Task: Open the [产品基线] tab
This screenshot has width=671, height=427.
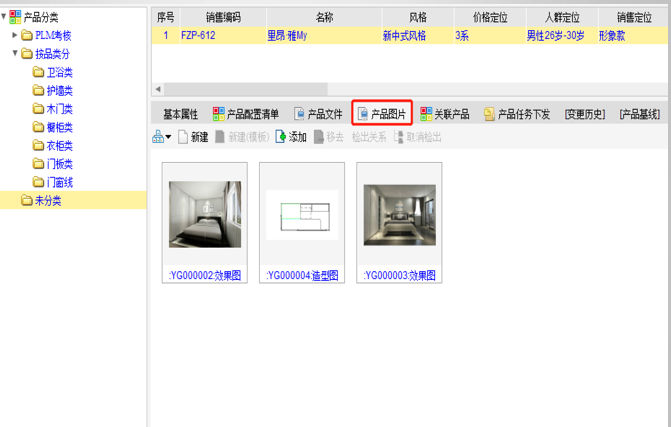Action: (x=639, y=114)
